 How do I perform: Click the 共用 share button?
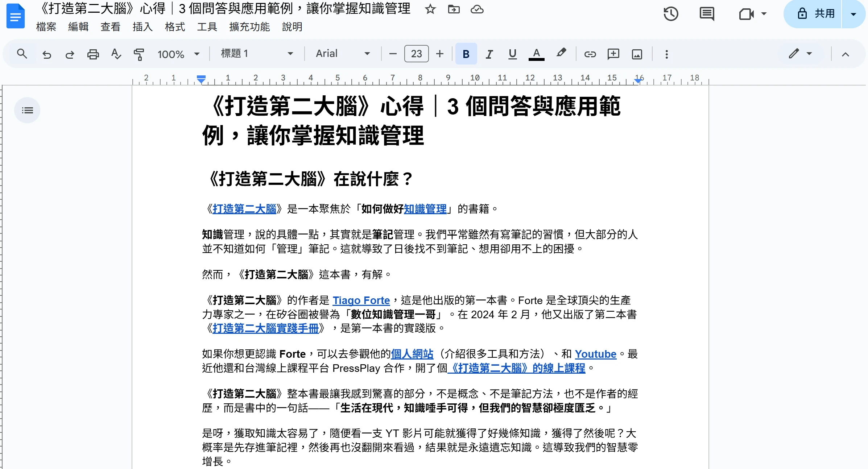click(x=813, y=14)
